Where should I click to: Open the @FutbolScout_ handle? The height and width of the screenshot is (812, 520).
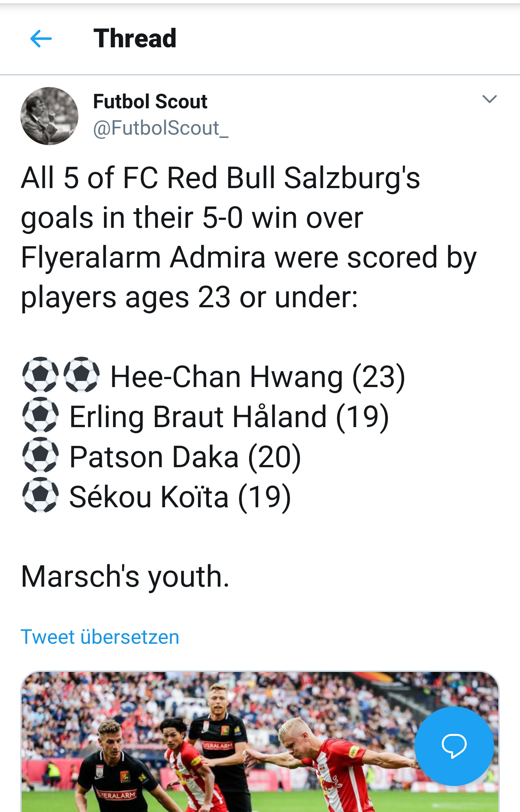click(x=161, y=128)
